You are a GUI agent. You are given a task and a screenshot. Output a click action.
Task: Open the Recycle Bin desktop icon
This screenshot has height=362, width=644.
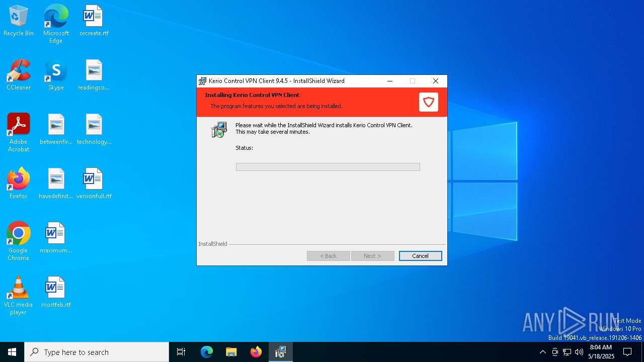point(19,21)
